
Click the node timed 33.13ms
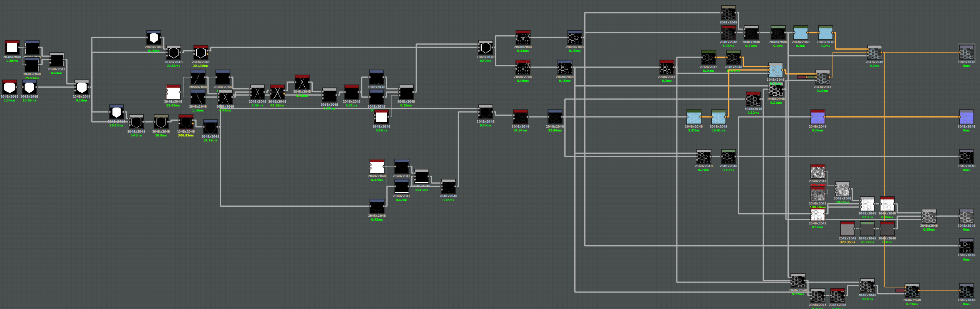[x=421, y=177]
